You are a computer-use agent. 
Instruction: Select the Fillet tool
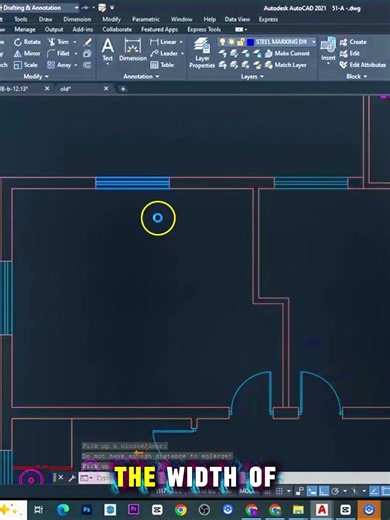tap(58, 53)
